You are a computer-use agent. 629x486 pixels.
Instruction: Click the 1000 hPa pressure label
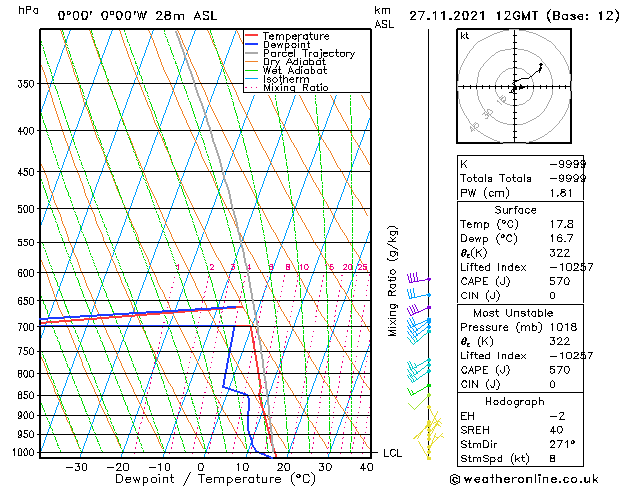(x=24, y=452)
